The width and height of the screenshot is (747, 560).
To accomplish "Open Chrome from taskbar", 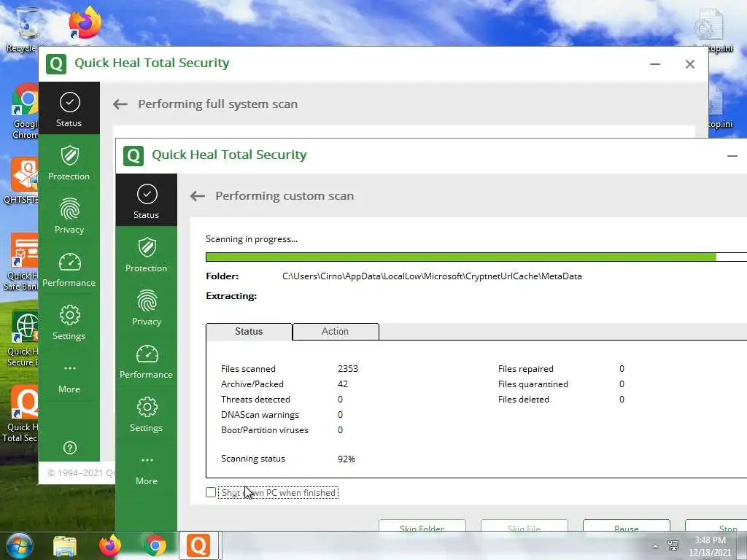I will click(155, 545).
